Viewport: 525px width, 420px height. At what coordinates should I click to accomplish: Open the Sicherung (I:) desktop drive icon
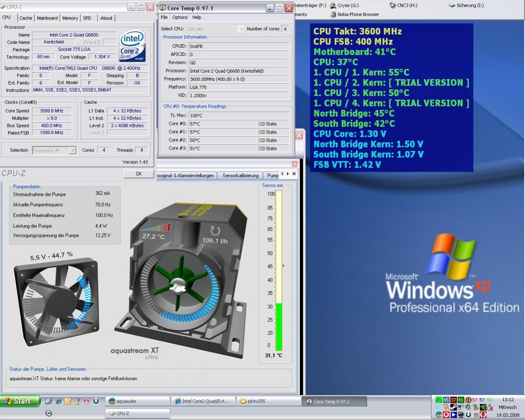coord(466,5)
